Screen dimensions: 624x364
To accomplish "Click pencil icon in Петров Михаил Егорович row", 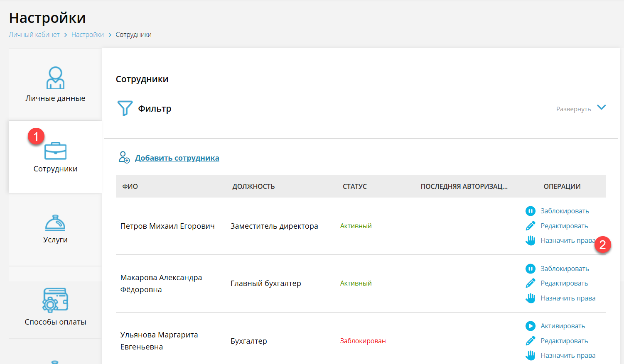I will pos(531,226).
